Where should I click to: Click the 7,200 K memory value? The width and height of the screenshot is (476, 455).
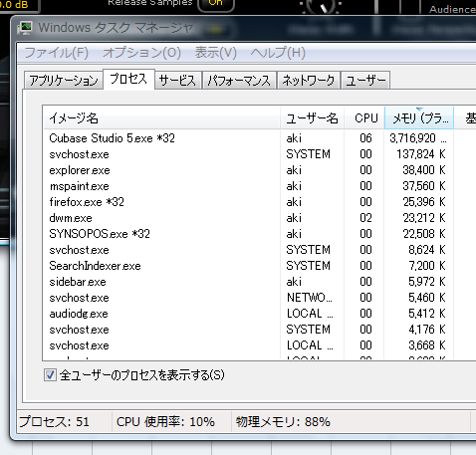pos(426,266)
